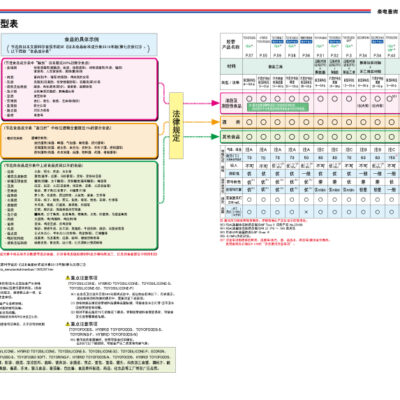This screenshot has width=400, height=400.
Task: Click the green-bordered other foods box
Action: point(79,206)
